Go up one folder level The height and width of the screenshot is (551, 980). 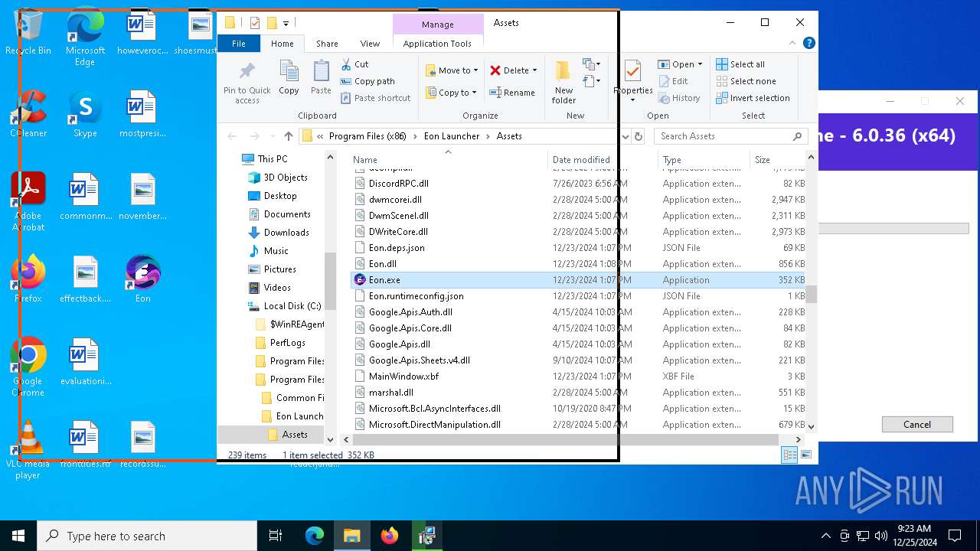[288, 136]
